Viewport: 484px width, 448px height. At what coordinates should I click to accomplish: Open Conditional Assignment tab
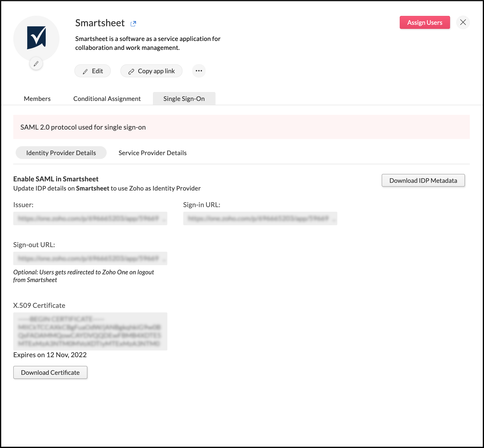(107, 99)
